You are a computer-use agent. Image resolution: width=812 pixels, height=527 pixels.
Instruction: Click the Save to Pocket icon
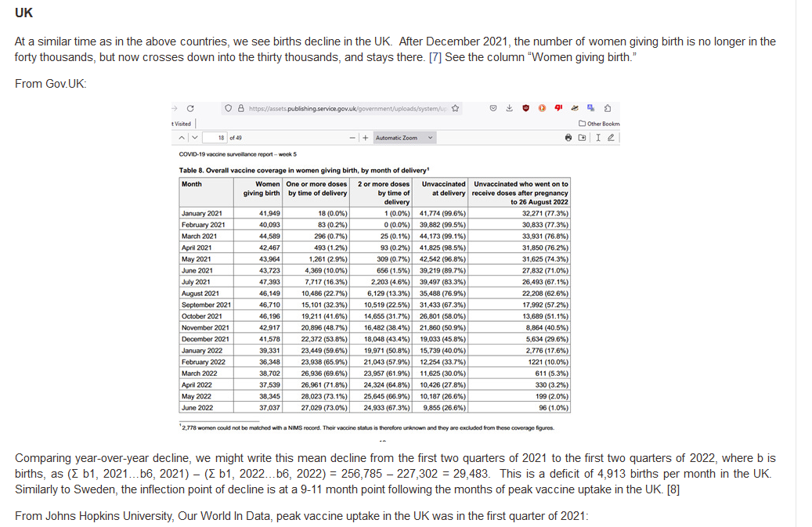[493, 108]
